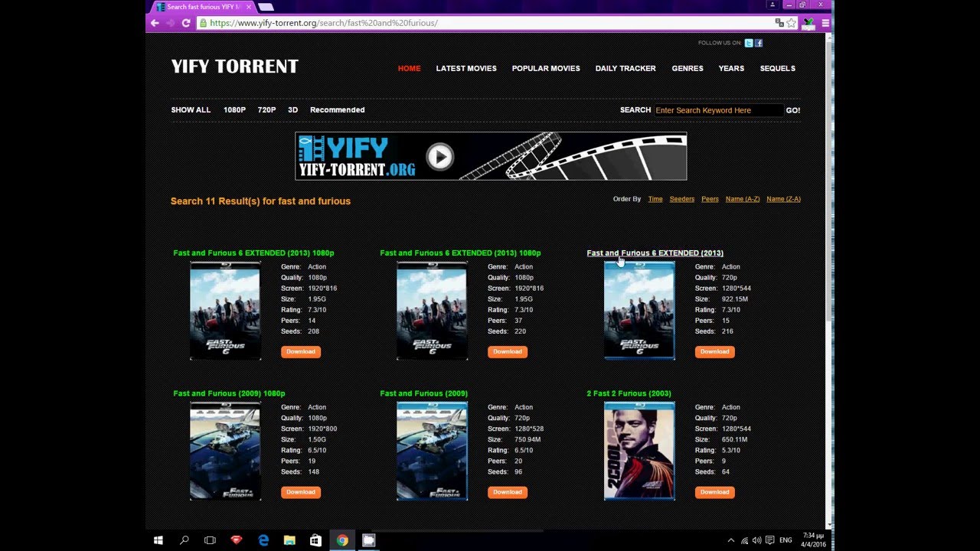This screenshot has width=980, height=551.
Task: Download 2 Fast 2 Furious (2003)
Action: coord(714,492)
